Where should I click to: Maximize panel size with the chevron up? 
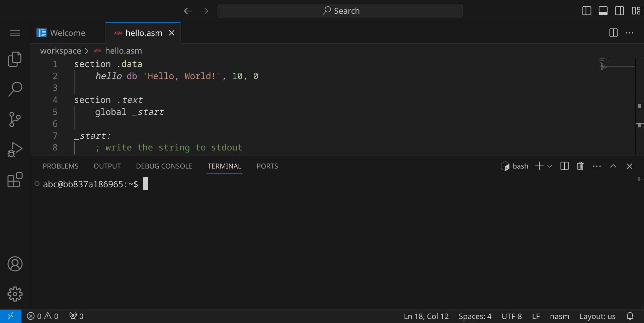point(613,166)
